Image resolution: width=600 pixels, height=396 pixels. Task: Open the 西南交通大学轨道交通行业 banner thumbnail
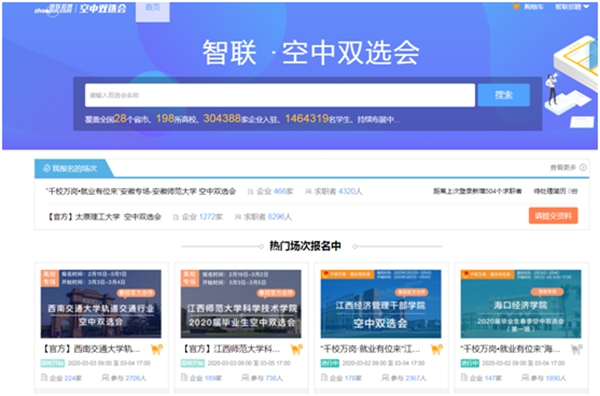point(101,304)
